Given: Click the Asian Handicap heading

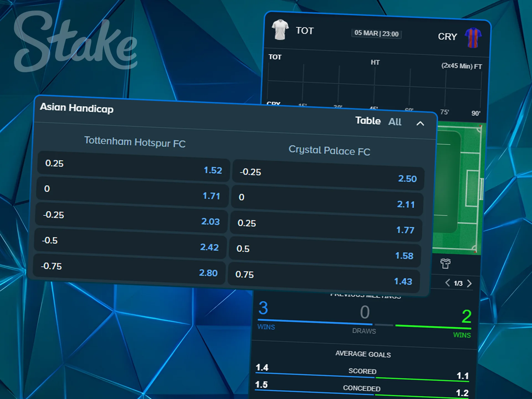Looking at the screenshot, I should 77,108.
